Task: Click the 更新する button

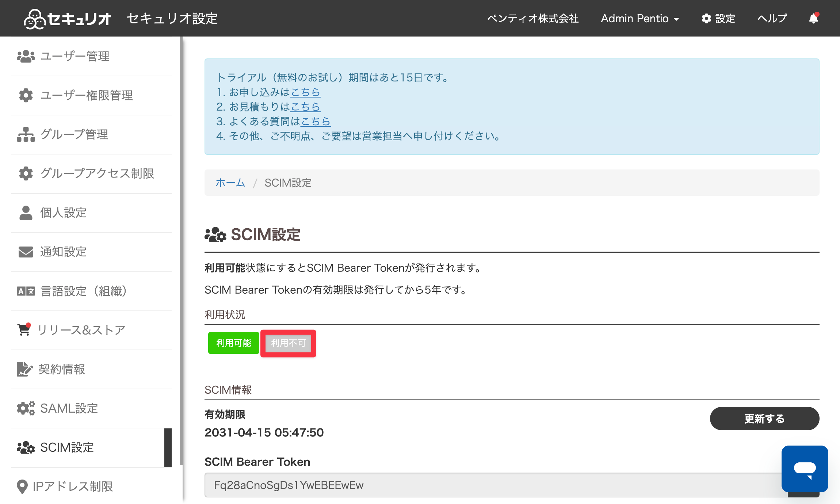Action: 764,419
